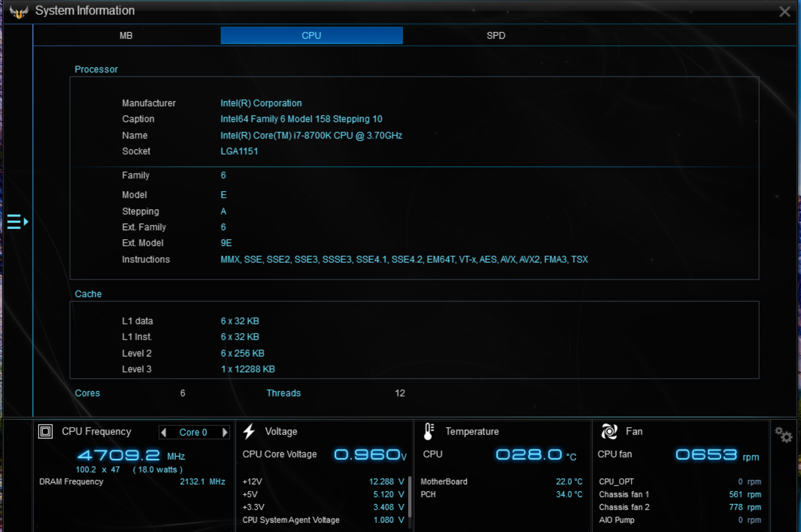
Task: Switch to next core with right arrow
Action: tap(225, 432)
